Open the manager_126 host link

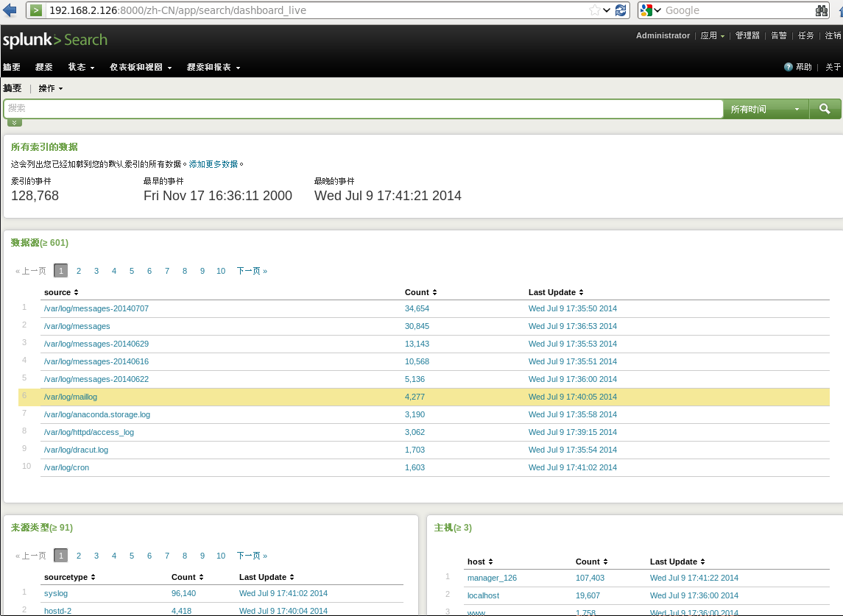tap(492, 578)
